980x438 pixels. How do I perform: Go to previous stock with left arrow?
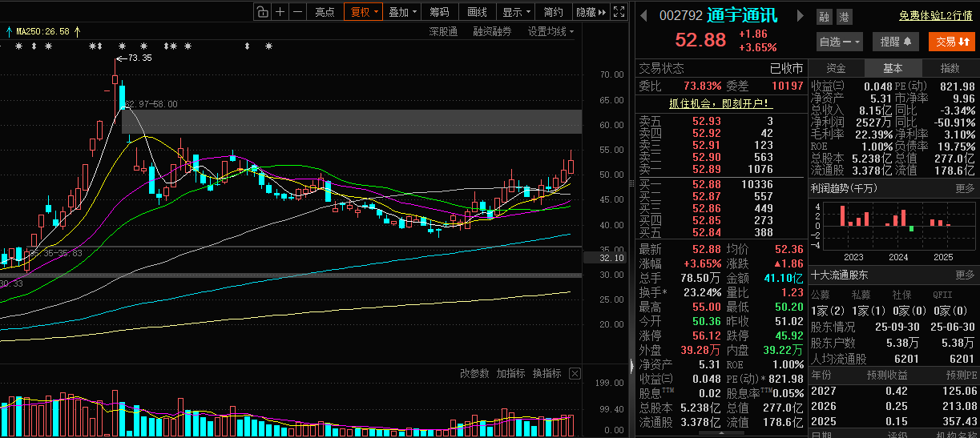(645, 15)
